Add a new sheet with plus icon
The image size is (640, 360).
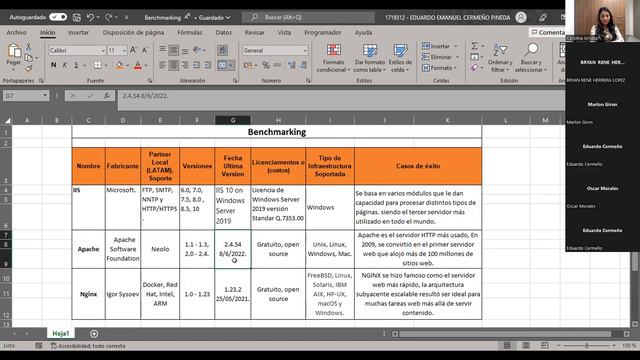[94, 334]
